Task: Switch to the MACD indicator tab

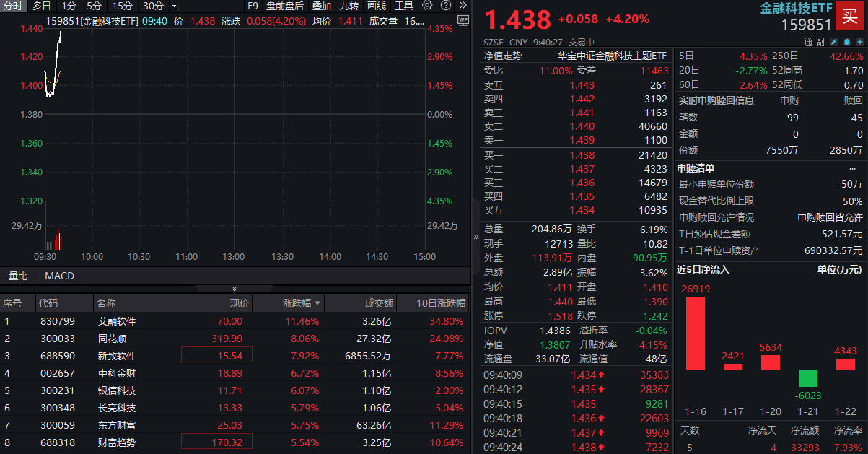Action: point(59,276)
